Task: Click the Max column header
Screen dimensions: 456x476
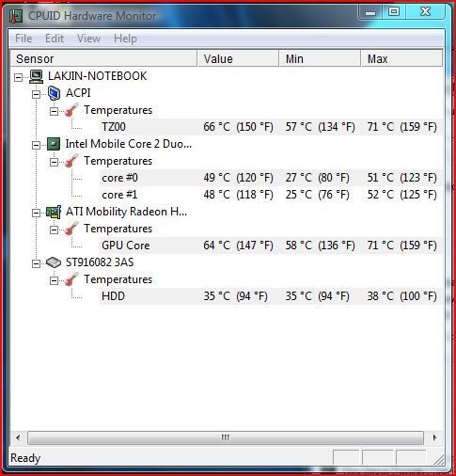Action: coord(401,58)
